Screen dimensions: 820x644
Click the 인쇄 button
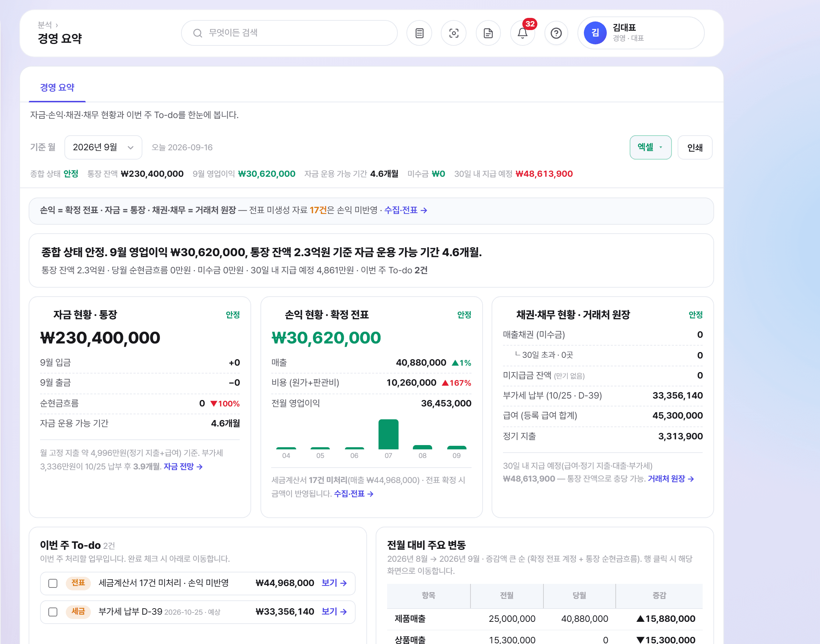(x=695, y=147)
